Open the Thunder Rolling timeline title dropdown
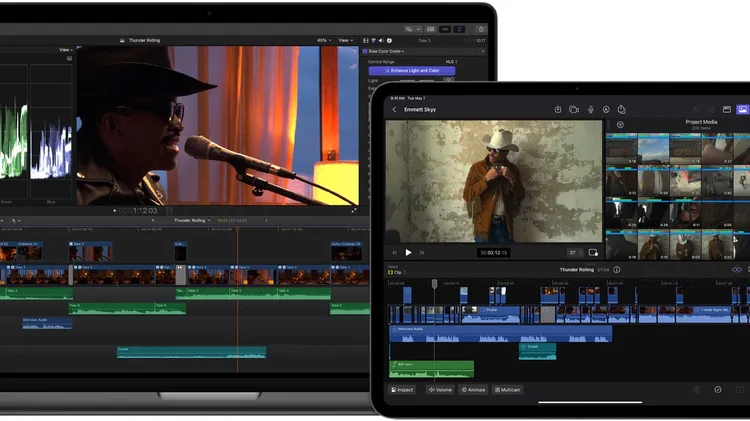Image resolution: width=750 pixels, height=421 pixels. [192, 221]
